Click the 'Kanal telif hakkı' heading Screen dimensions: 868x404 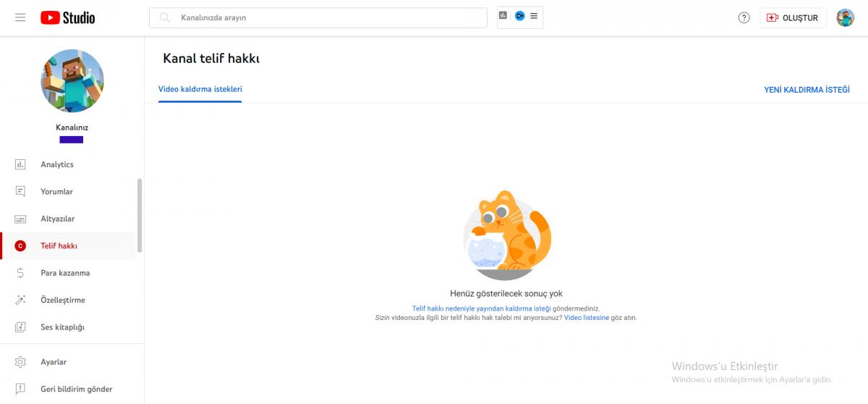[211, 59]
